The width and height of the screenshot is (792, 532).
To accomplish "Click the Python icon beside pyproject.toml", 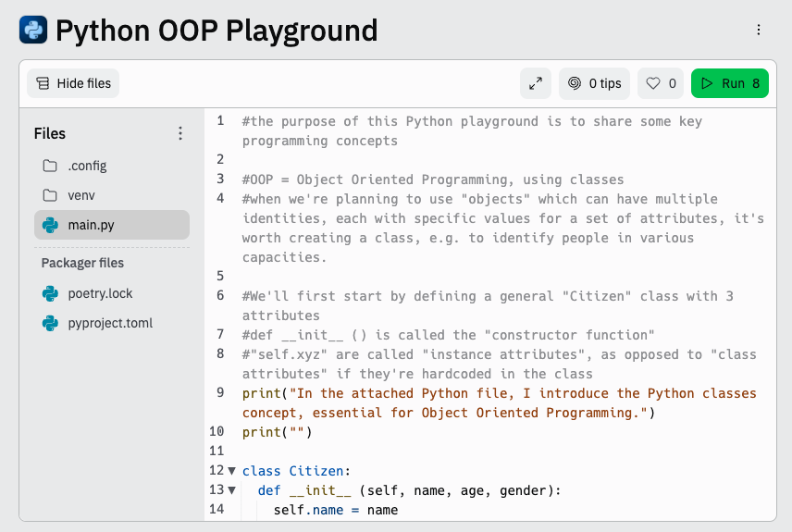I will [x=50, y=323].
